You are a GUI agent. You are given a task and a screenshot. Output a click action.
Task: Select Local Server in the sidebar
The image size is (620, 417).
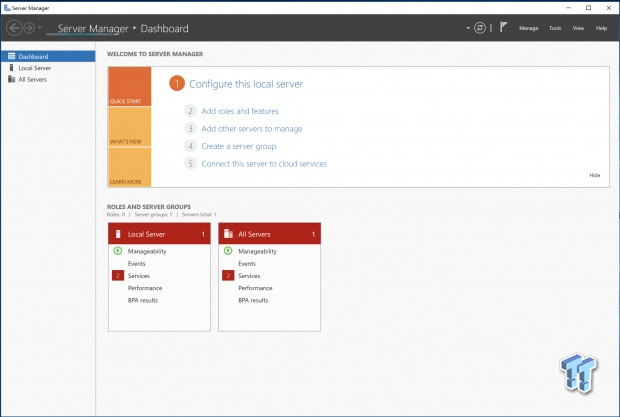[x=48, y=68]
